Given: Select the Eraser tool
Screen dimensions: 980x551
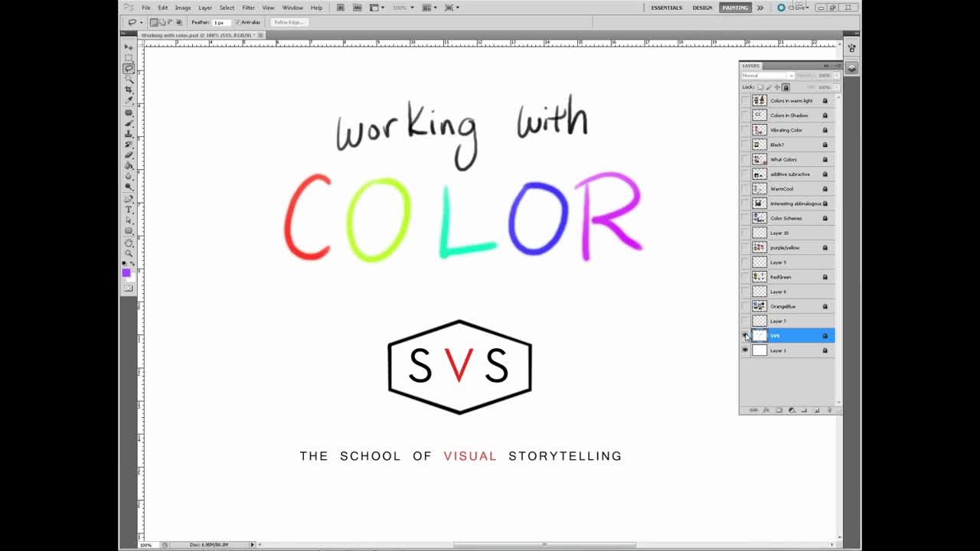Looking at the screenshot, I should 129,155.
